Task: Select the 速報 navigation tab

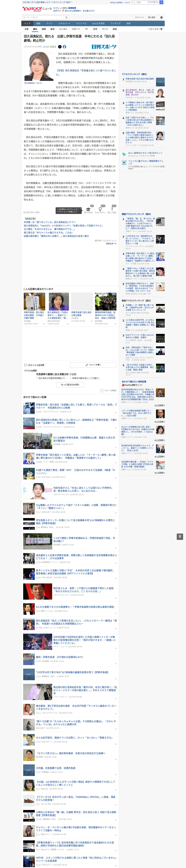Action: tap(38, 24)
